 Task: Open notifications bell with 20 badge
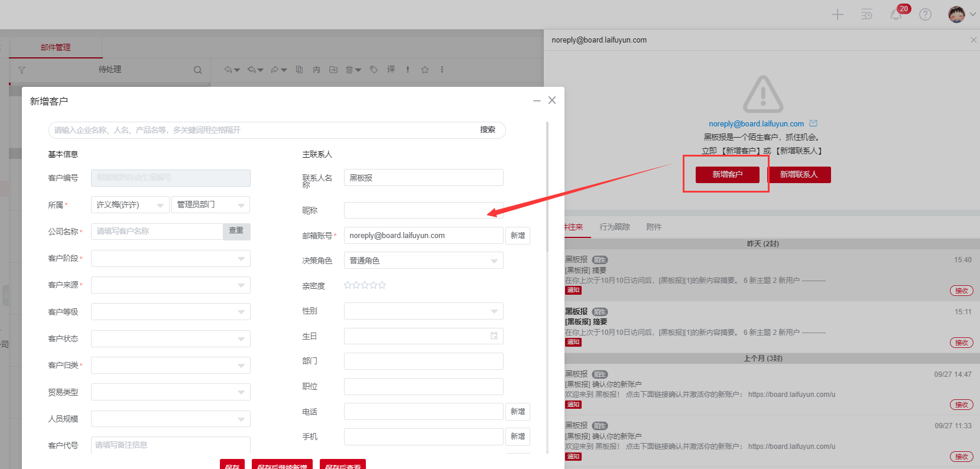click(896, 15)
